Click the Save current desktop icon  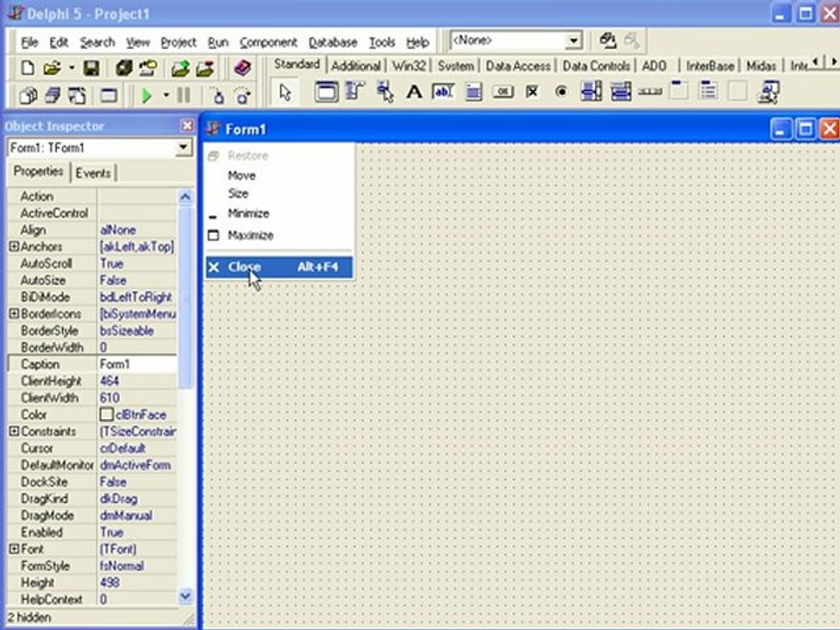click(x=607, y=41)
